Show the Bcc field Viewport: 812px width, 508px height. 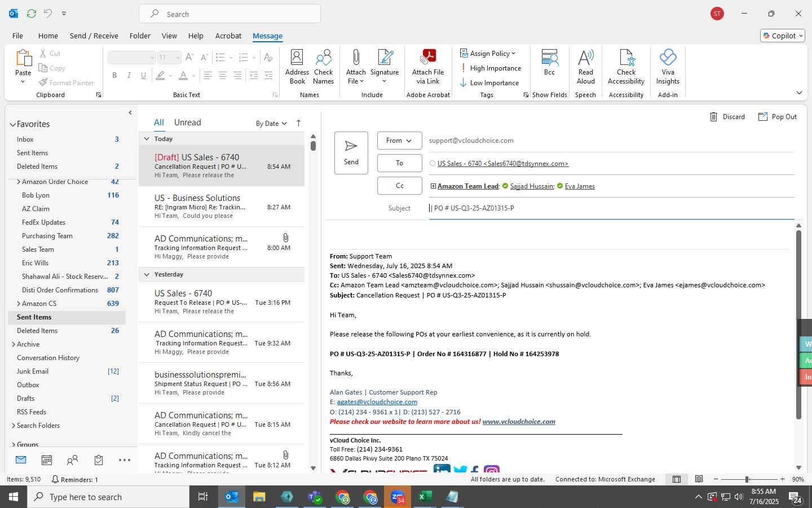coord(549,62)
